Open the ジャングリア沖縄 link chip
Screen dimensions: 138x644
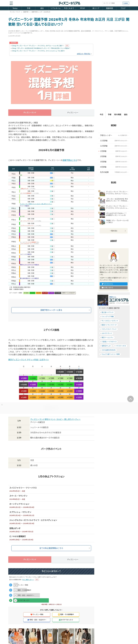tap(107, 317)
